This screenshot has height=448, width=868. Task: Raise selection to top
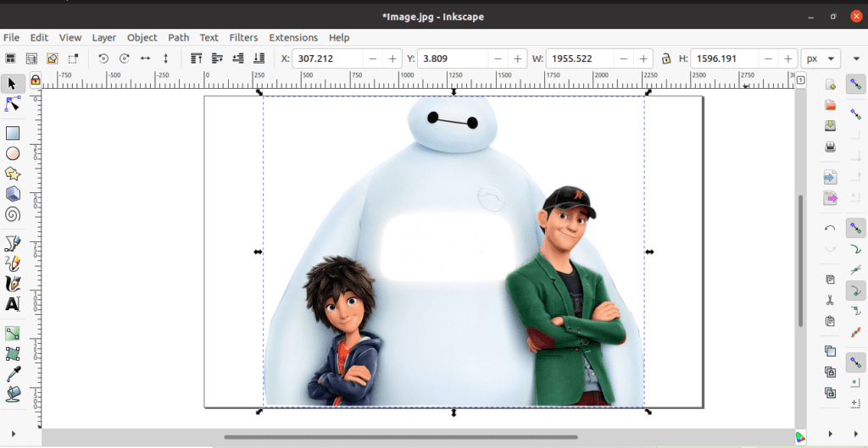click(196, 58)
